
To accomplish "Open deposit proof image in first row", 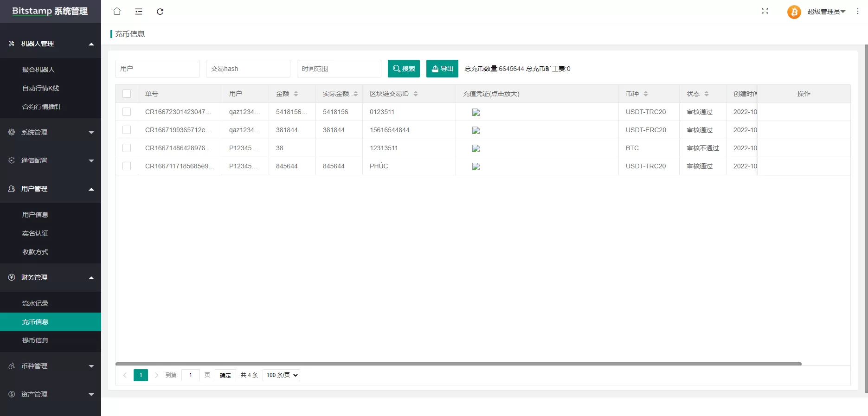I will 476,112.
